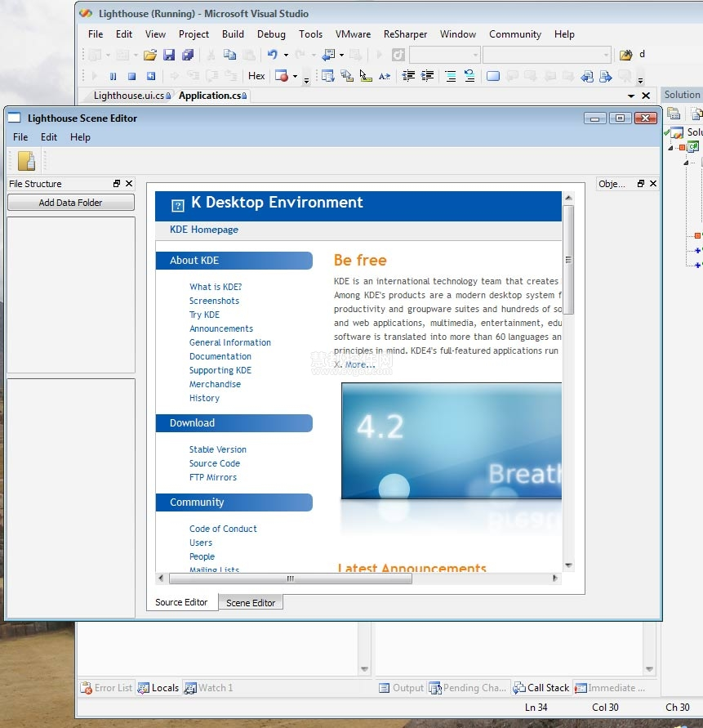Screen dimensions: 703x728
Task: Switch to the Scene Editor tab
Action: [251, 603]
